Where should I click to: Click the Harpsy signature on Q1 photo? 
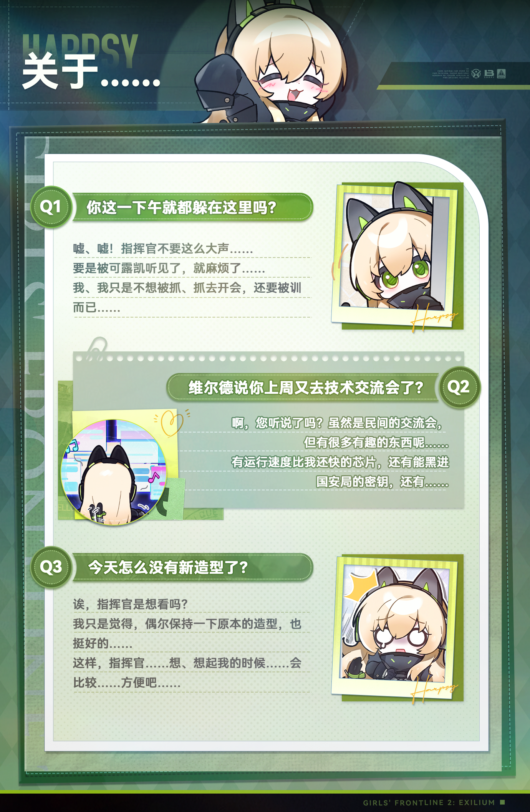(x=434, y=318)
